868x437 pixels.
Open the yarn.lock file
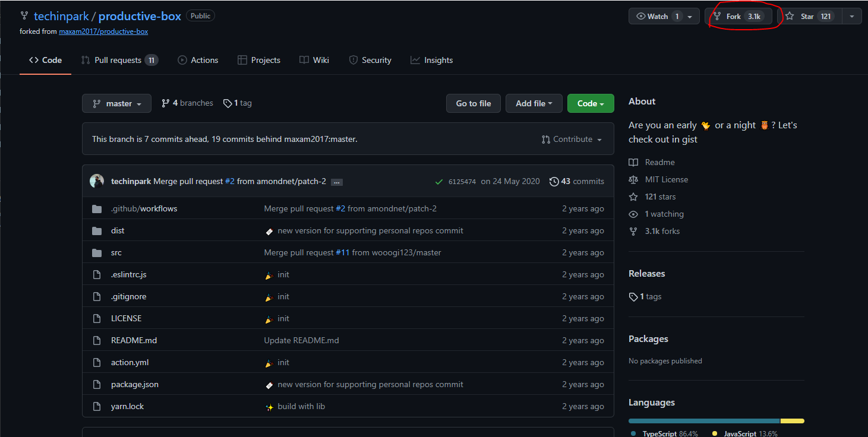128,407
